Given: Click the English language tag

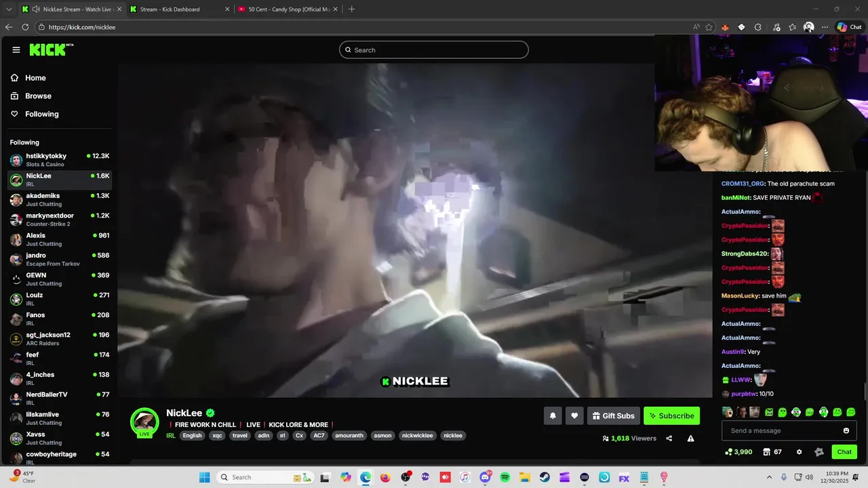Looking at the screenshot, I should pyautogui.click(x=192, y=436).
